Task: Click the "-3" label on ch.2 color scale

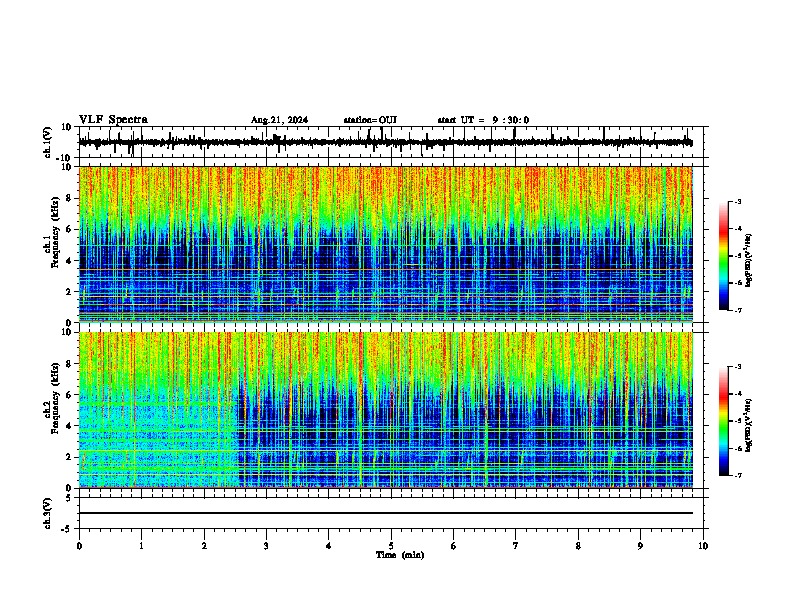Action: [x=738, y=367]
